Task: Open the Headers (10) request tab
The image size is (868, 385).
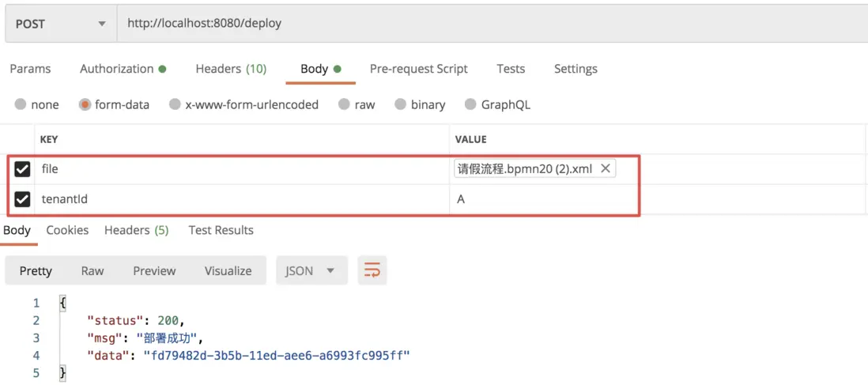Action: tap(231, 69)
